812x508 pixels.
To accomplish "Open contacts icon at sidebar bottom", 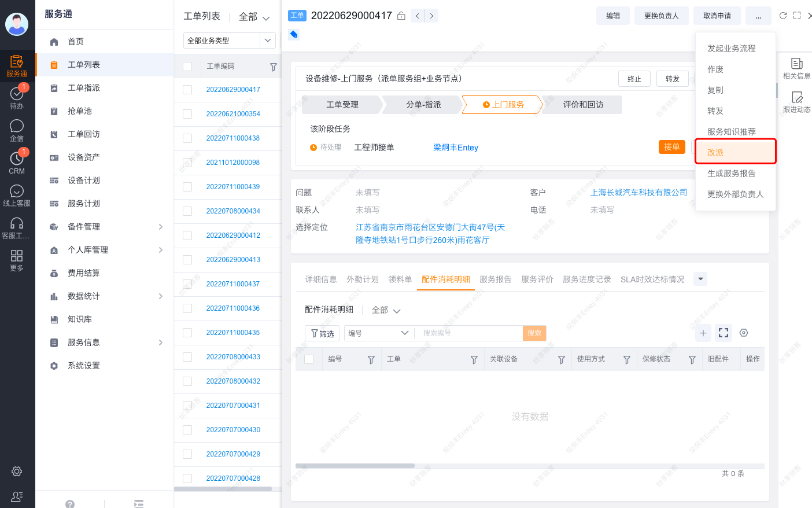I will [17, 496].
